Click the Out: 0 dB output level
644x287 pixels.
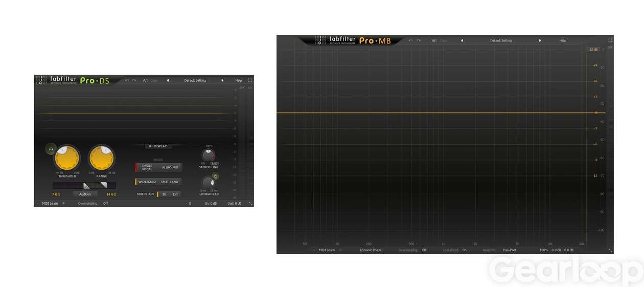(x=235, y=203)
